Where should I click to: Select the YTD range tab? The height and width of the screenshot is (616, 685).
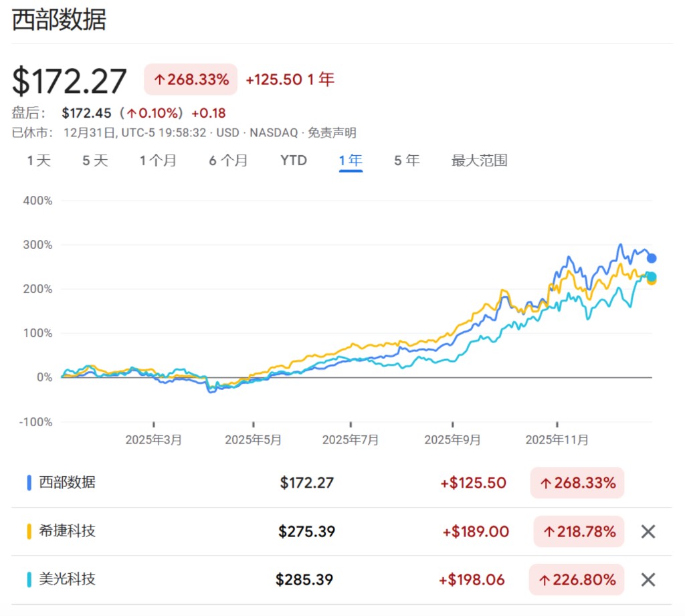[x=294, y=161]
